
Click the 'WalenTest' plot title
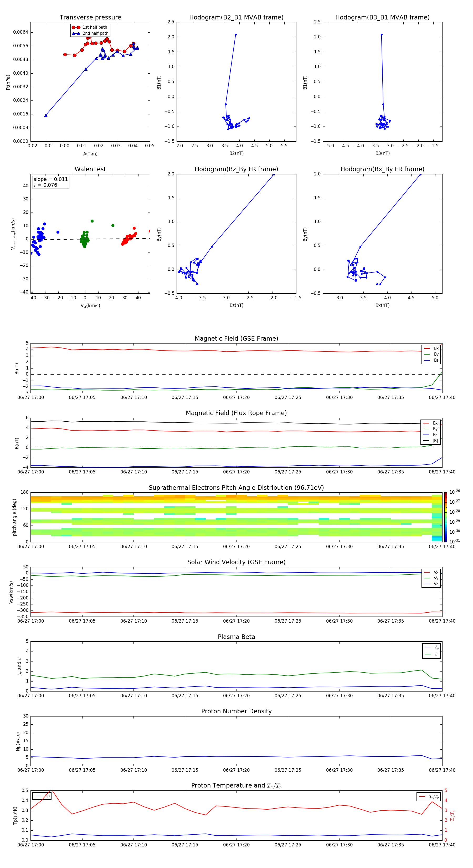[90, 169]
